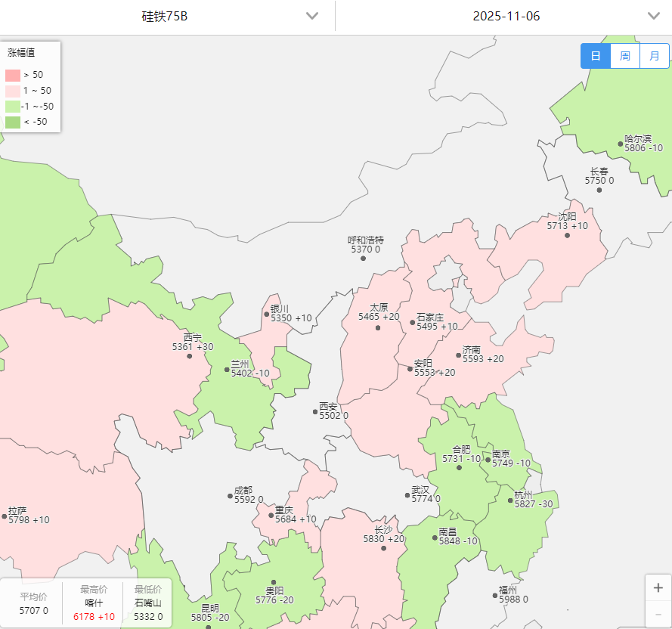This screenshot has width=672, height=629.
Task: Select the 武汉 city marker dot
Action: point(407,495)
